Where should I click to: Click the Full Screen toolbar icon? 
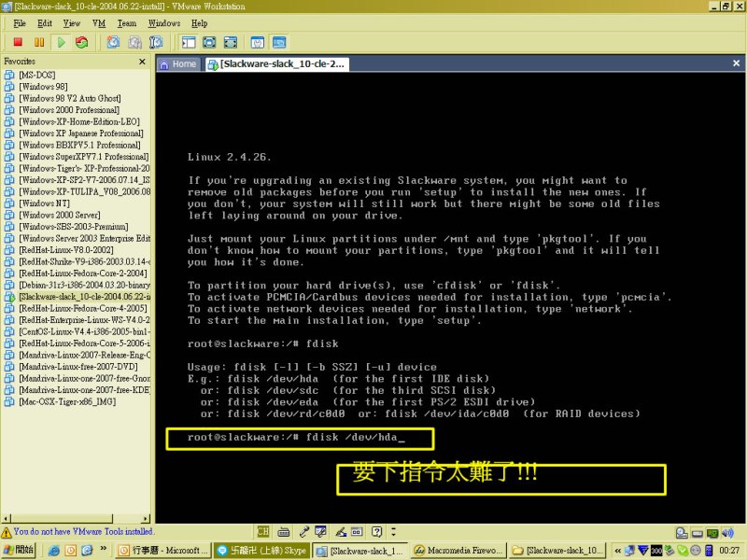coord(209,42)
